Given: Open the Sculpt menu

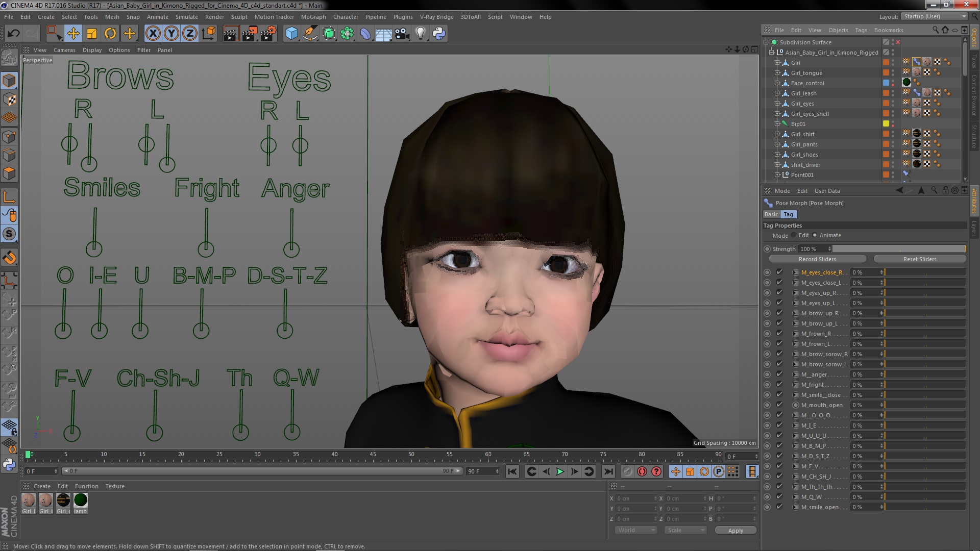Looking at the screenshot, I should tap(239, 17).
